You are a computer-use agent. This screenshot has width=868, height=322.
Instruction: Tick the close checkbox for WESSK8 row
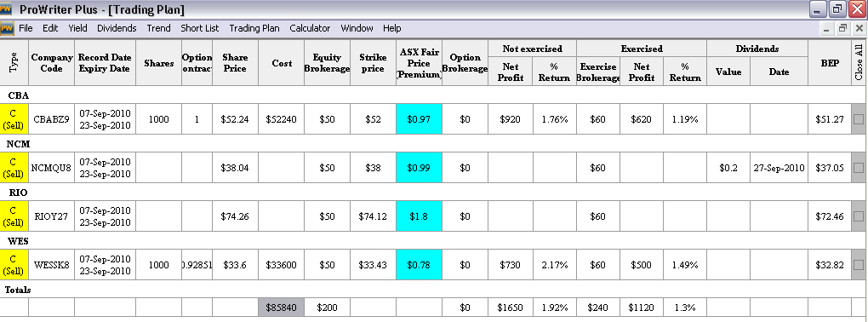859,265
